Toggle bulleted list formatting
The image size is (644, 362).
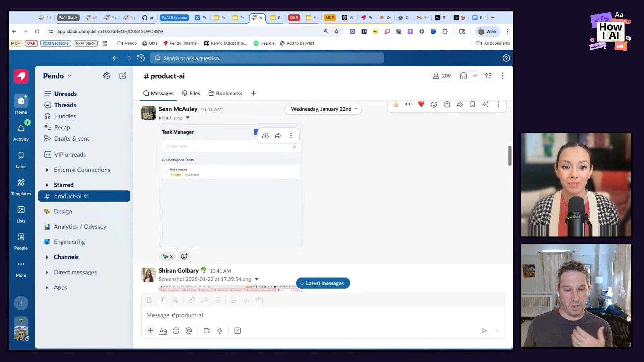pos(217,300)
